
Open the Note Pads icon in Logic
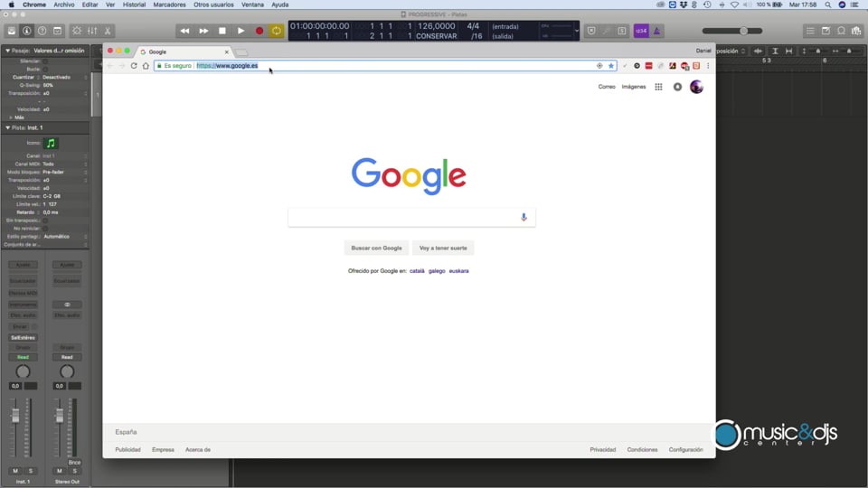pos(826,31)
